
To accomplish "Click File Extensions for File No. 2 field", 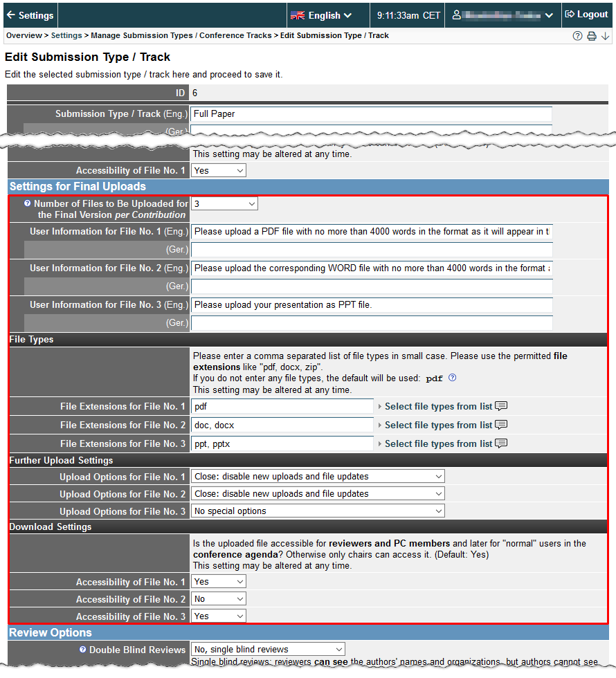I will [282, 425].
